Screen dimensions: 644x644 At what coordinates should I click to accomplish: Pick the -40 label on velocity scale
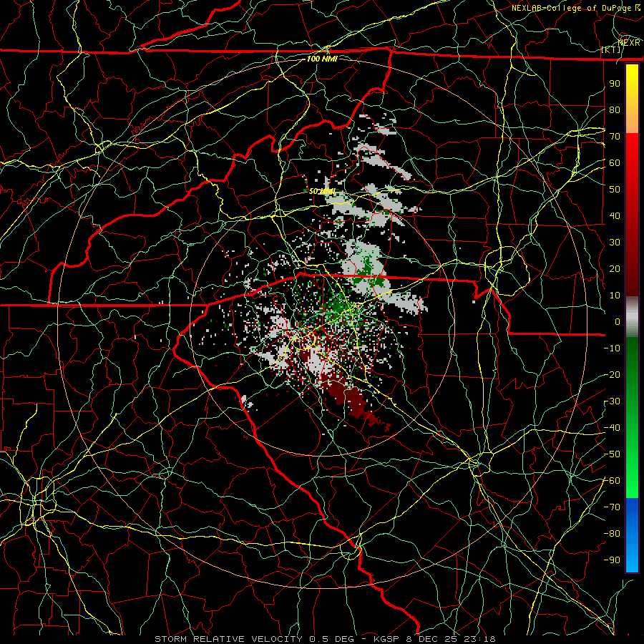point(612,428)
